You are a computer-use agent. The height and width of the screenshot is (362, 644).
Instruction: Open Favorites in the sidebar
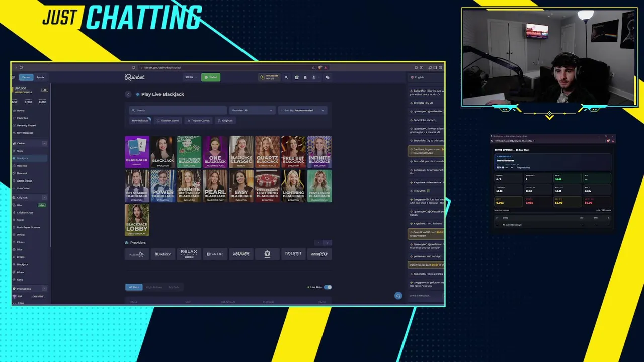(x=22, y=118)
